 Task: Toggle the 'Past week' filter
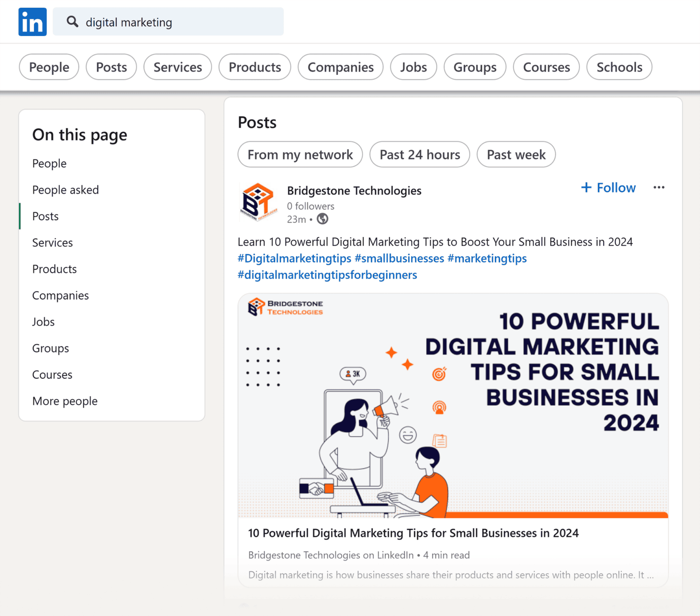click(516, 154)
